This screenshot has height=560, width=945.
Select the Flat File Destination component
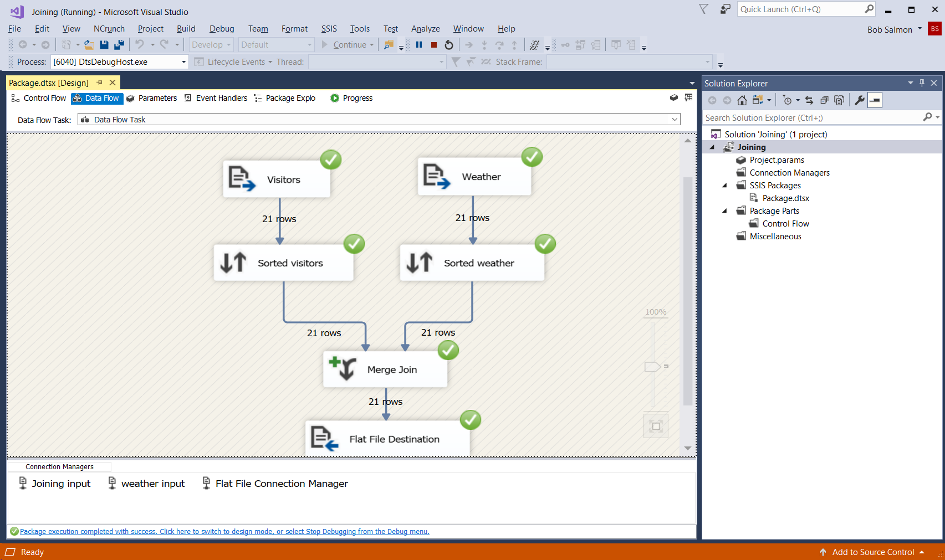coord(387,439)
